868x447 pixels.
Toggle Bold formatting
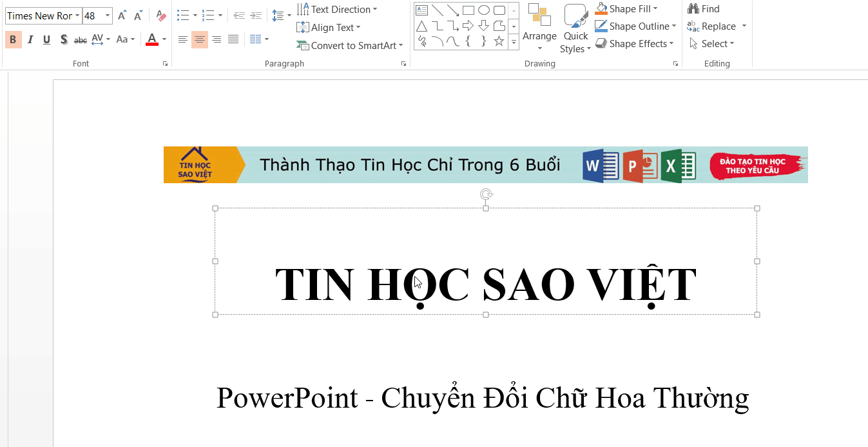(x=13, y=40)
